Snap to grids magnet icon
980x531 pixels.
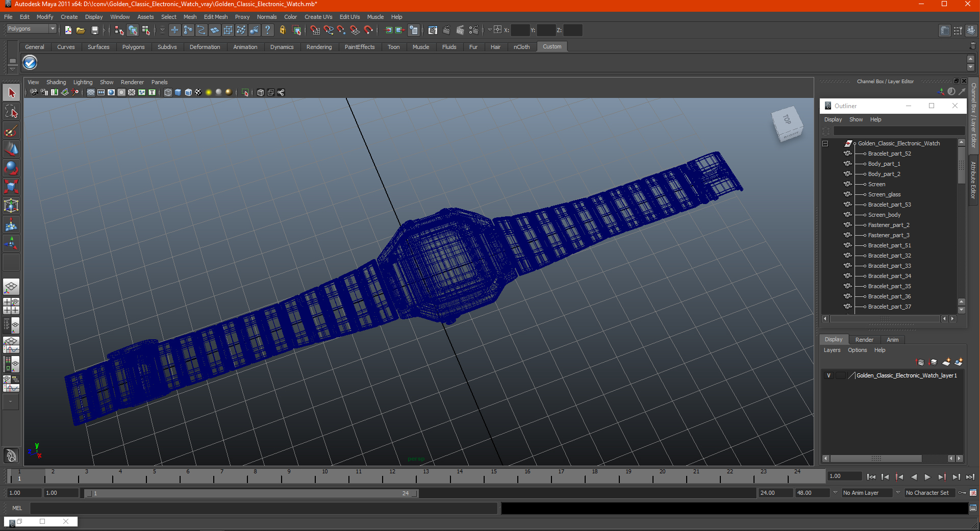click(x=315, y=30)
